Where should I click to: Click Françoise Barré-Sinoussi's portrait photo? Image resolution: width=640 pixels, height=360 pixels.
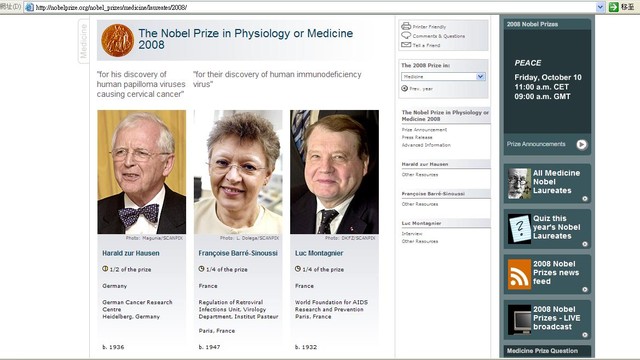click(x=238, y=172)
